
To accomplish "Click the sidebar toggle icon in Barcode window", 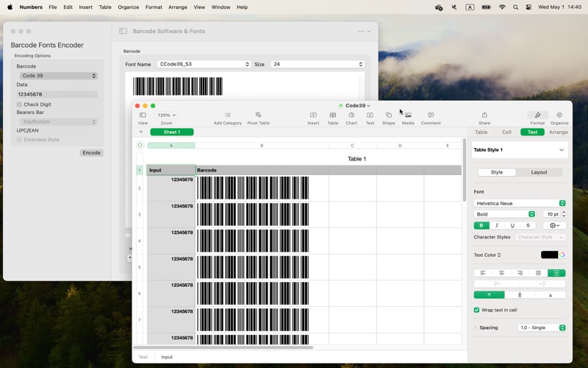I will point(123,31).
